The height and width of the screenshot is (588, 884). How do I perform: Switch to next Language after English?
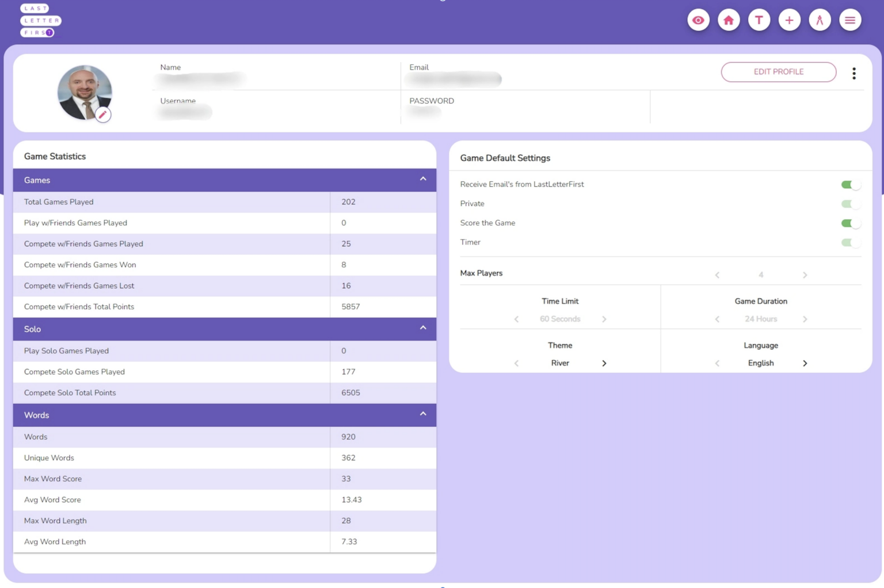click(805, 363)
